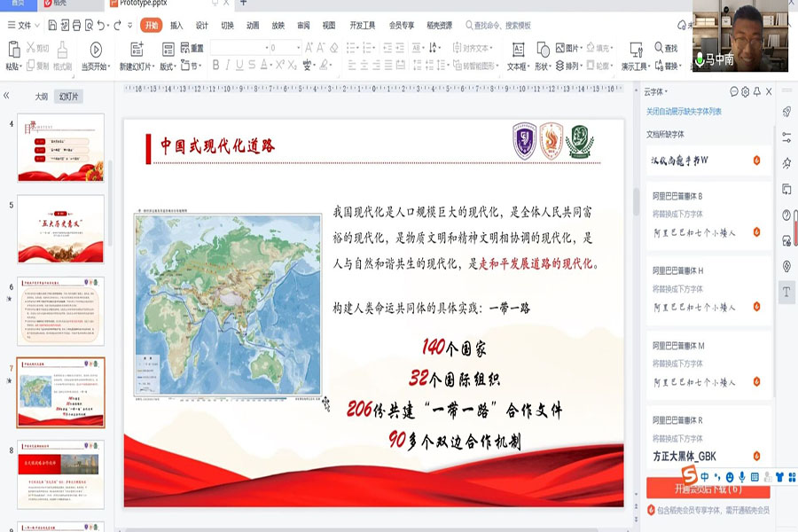Clear formatting with the eraser icon
Viewport: 798px width, 532px height.
pos(334,48)
